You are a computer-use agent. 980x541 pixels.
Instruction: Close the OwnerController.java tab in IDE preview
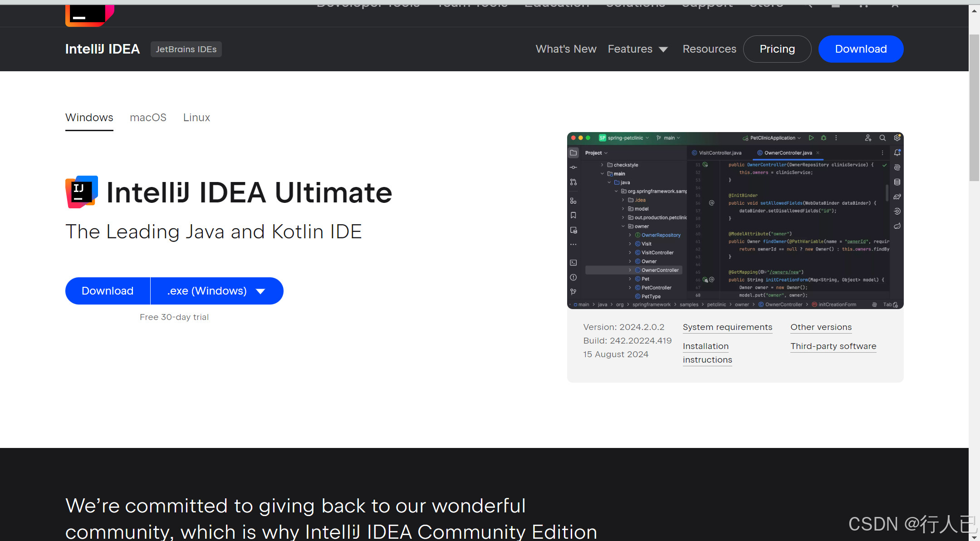pyautogui.click(x=818, y=153)
